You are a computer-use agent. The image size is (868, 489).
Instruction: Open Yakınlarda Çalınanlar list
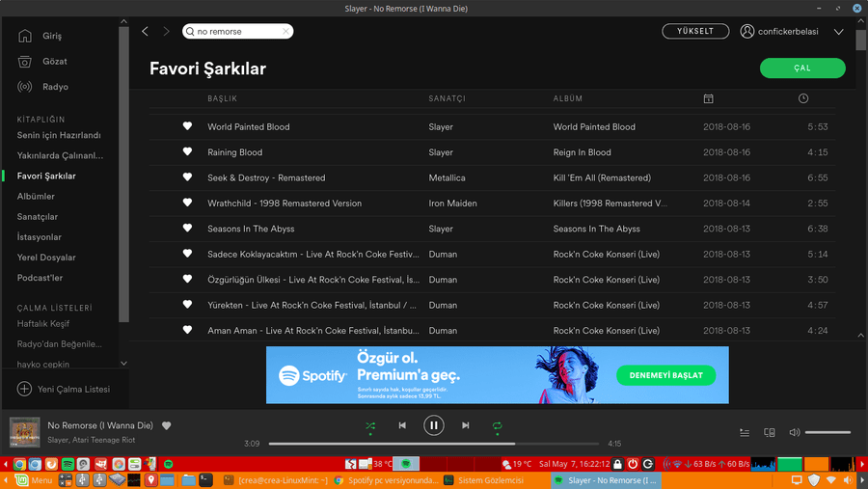pos(60,155)
